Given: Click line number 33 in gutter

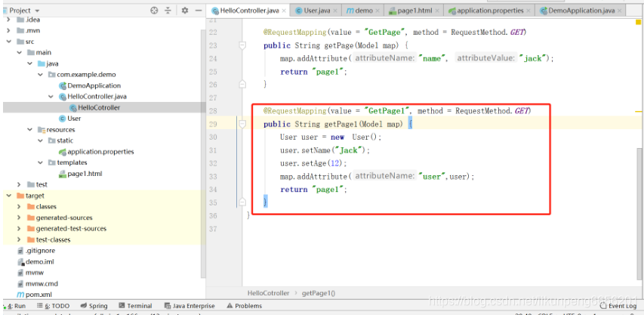Looking at the screenshot, I should click(x=212, y=176).
